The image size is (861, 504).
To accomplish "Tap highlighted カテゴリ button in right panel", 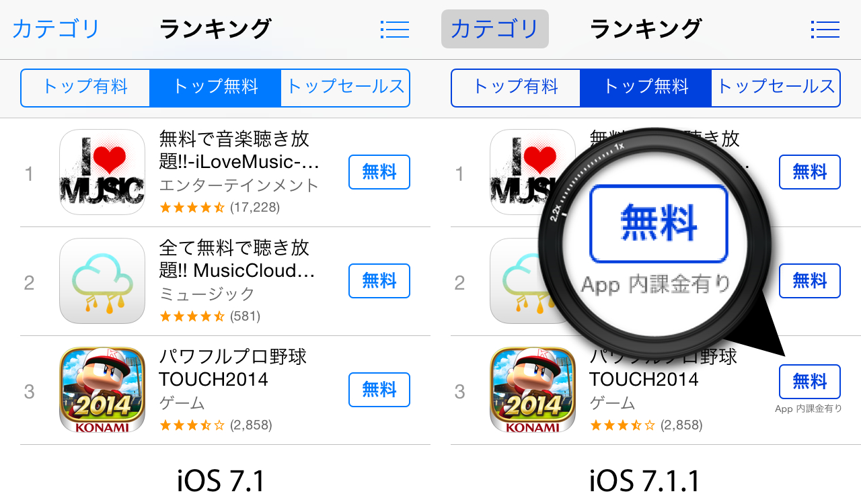I will click(x=495, y=29).
